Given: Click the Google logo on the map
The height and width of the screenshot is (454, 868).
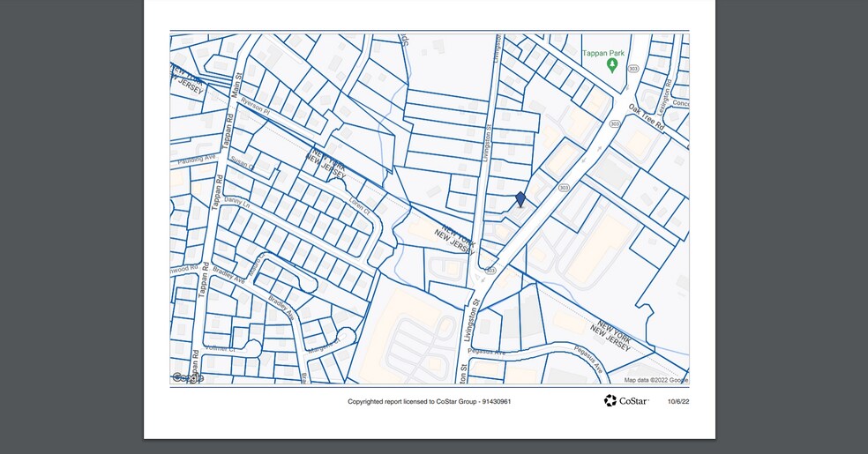Looking at the screenshot, I should 188,378.
